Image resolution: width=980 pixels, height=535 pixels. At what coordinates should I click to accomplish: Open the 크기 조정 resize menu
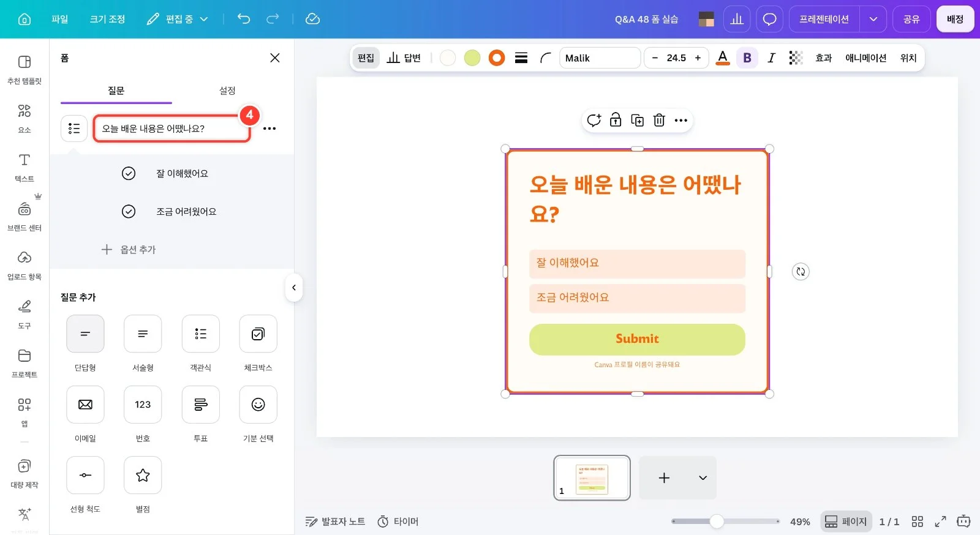(x=107, y=19)
